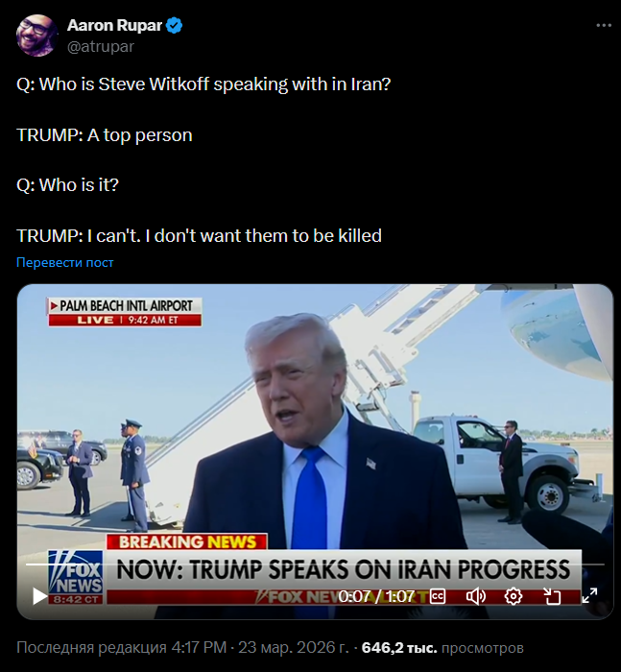Click the blue verified badge
Screen dimensions: 621x672
click(174, 26)
